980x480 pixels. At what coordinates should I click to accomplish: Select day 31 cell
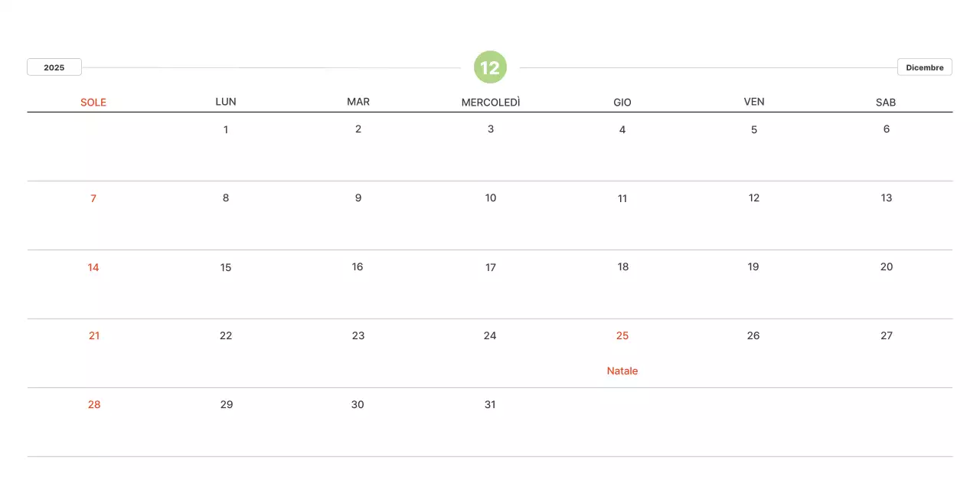click(x=490, y=404)
